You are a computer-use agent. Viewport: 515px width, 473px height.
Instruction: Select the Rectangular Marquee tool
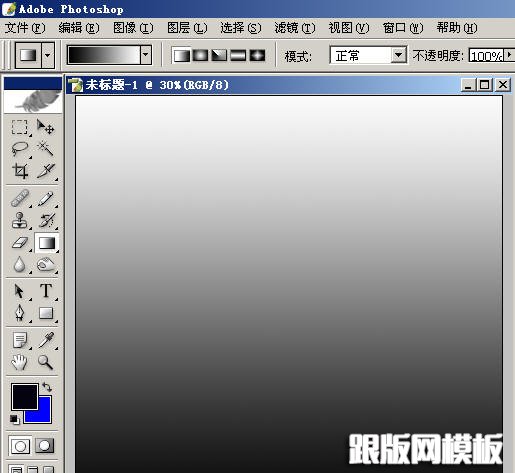(x=19, y=127)
